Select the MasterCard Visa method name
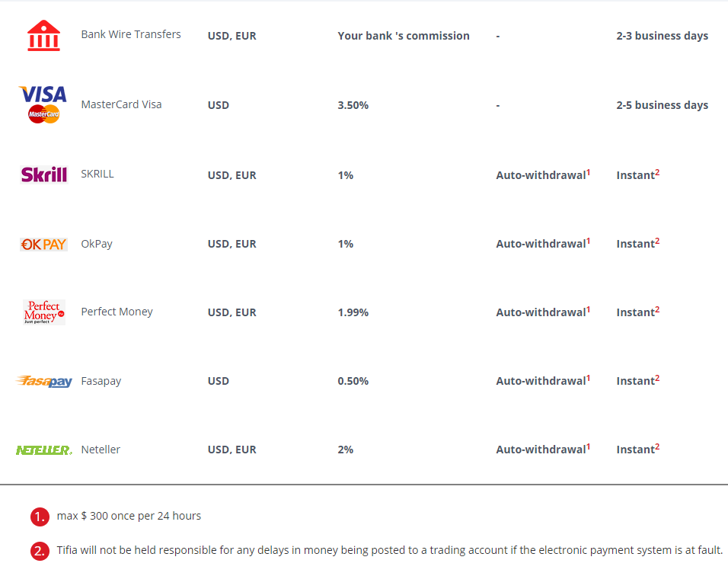728x576 pixels. [x=121, y=104]
